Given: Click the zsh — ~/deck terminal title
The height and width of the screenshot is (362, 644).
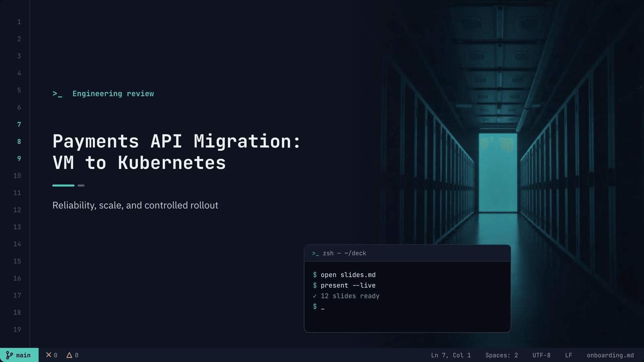Looking at the screenshot, I should (x=345, y=253).
